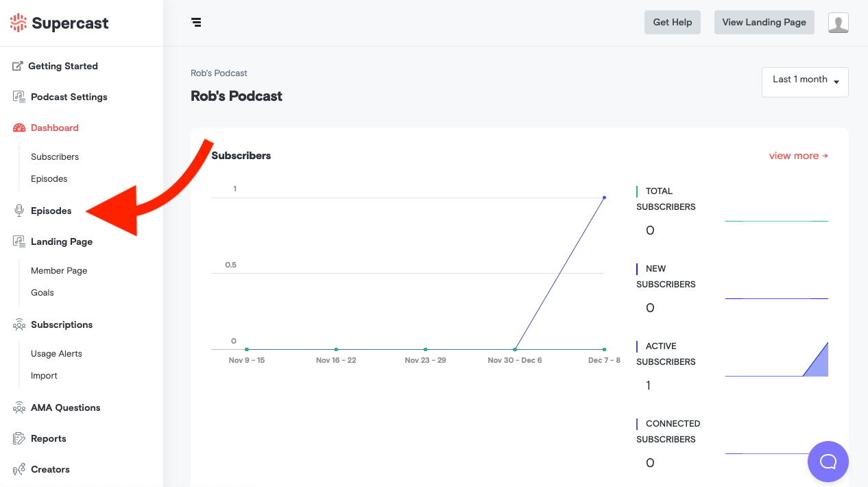Click the Total Subscribers sparkline

777,221
